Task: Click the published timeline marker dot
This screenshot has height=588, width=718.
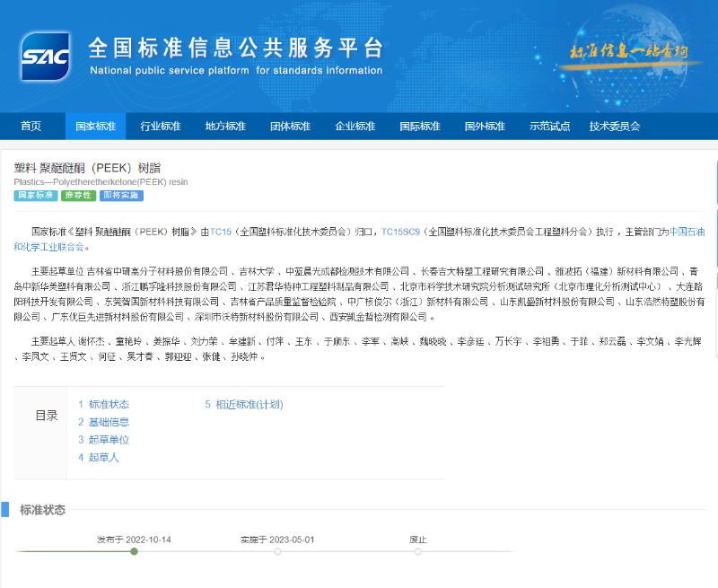Action: [x=134, y=552]
